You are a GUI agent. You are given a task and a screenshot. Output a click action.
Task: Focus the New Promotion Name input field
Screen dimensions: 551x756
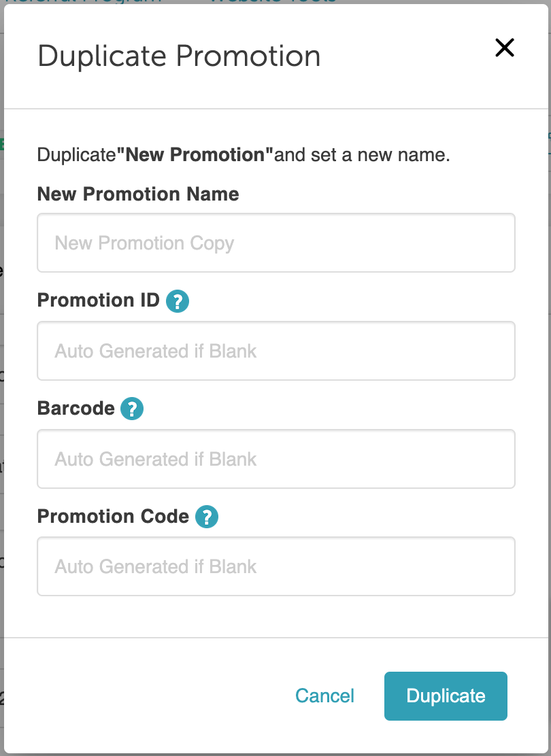275,243
